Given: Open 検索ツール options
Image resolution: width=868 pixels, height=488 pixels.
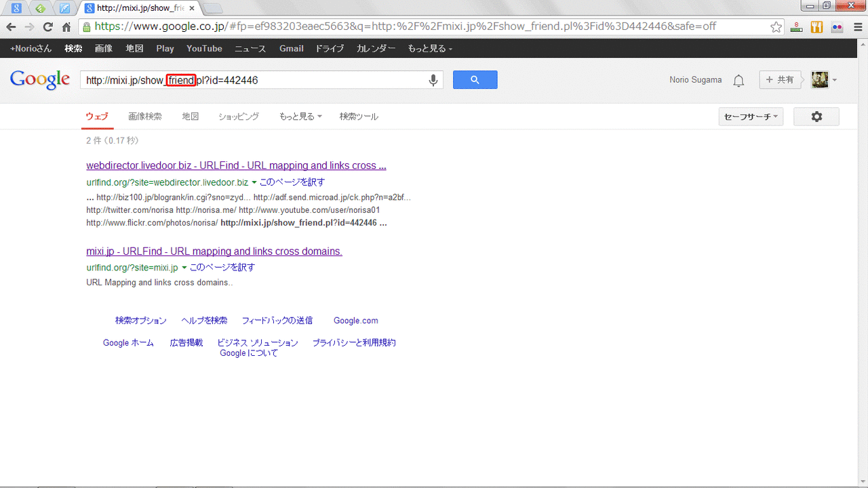Looking at the screenshot, I should pyautogui.click(x=359, y=117).
